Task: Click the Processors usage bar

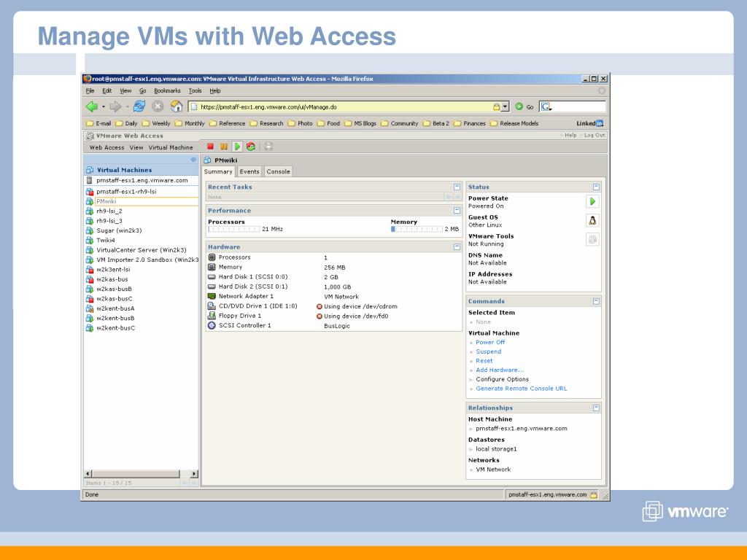Action: coord(234,229)
